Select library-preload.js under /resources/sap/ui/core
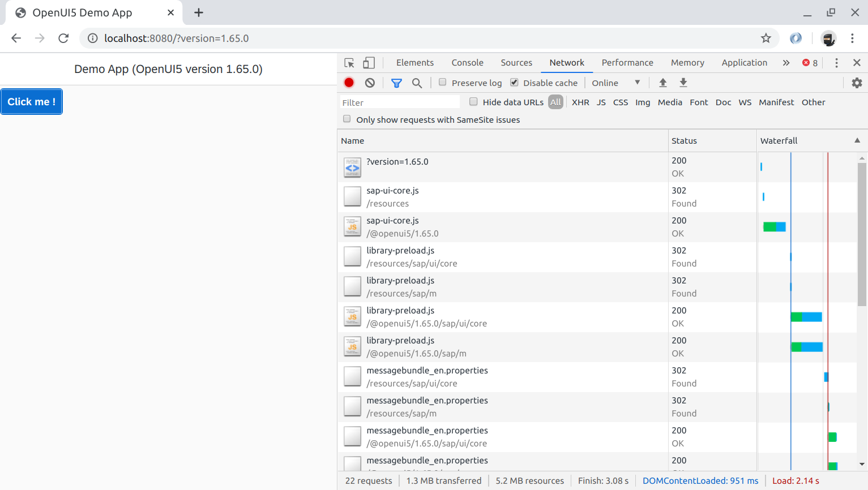868x490 pixels. coord(503,257)
